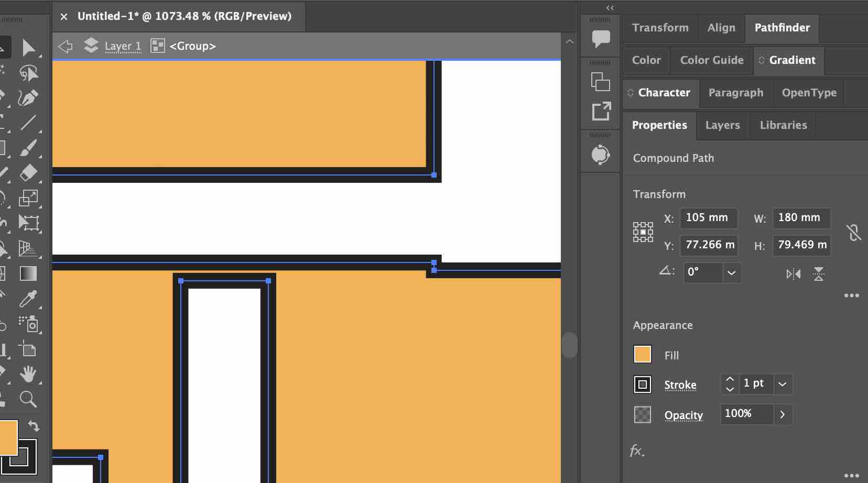
Task: Swap fill and stroke colors
Action: click(x=34, y=426)
